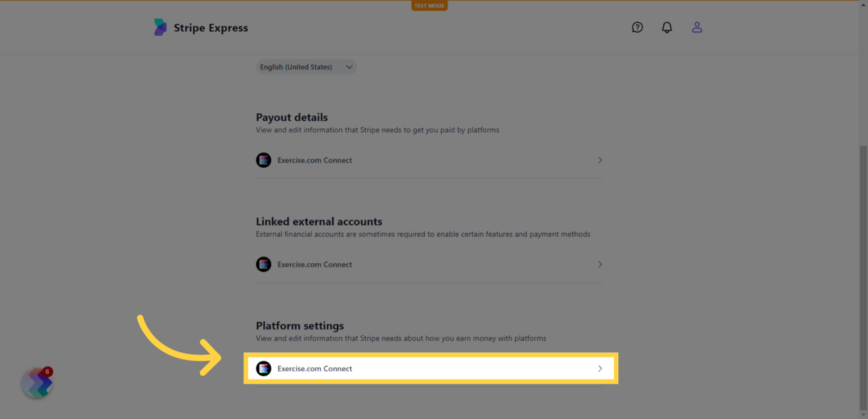Go to the Platform settings section
Image resolution: width=868 pixels, height=419 pixels.
click(x=300, y=326)
